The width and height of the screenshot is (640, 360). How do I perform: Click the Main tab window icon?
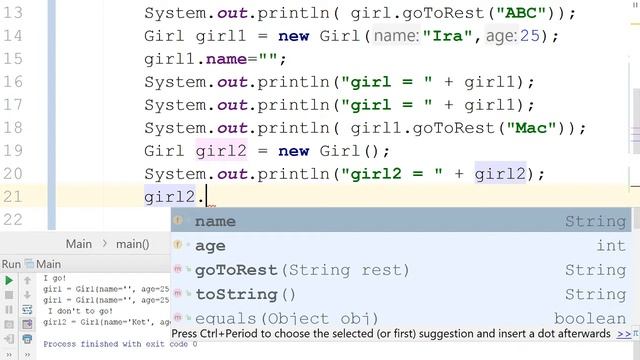29,264
